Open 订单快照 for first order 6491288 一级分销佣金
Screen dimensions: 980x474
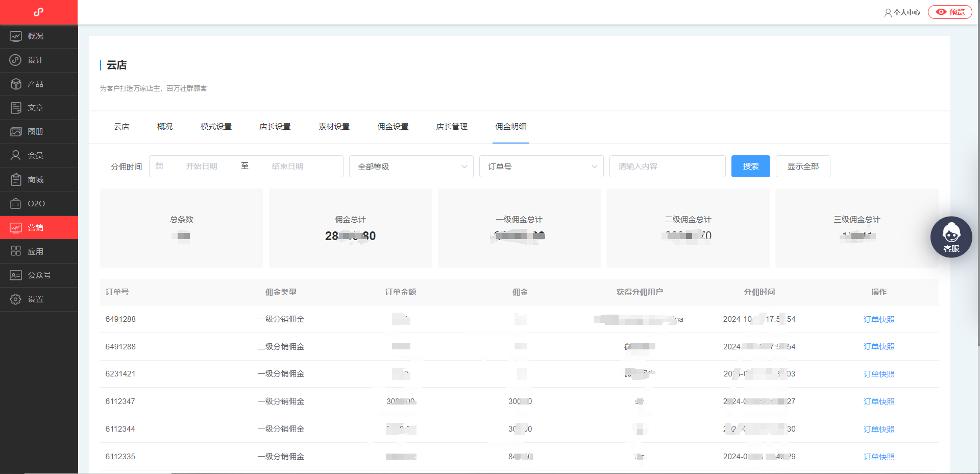(x=879, y=319)
